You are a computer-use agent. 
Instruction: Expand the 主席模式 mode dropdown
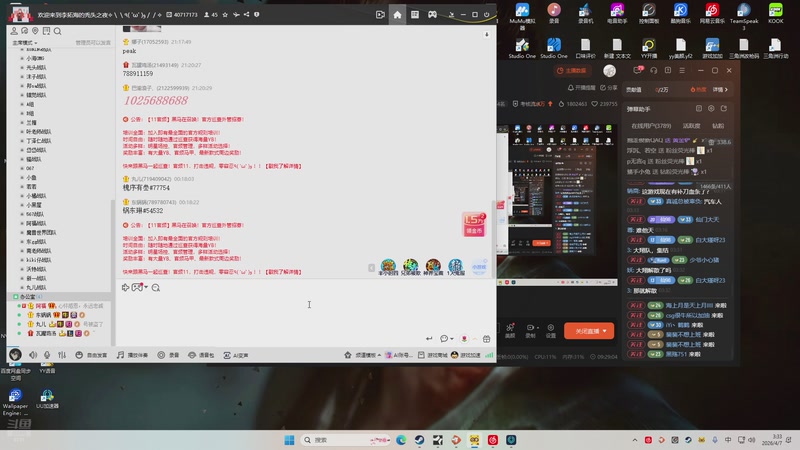tap(25, 43)
